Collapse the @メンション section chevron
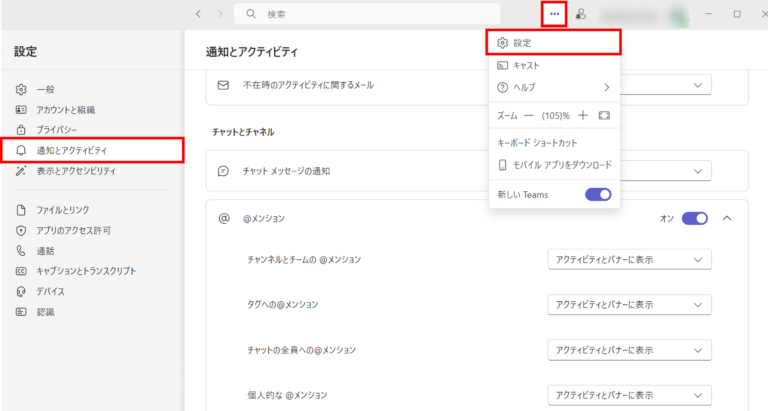 tap(727, 218)
